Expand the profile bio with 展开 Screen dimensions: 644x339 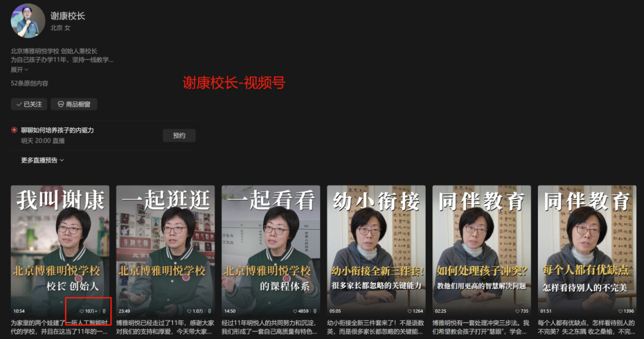(x=19, y=69)
